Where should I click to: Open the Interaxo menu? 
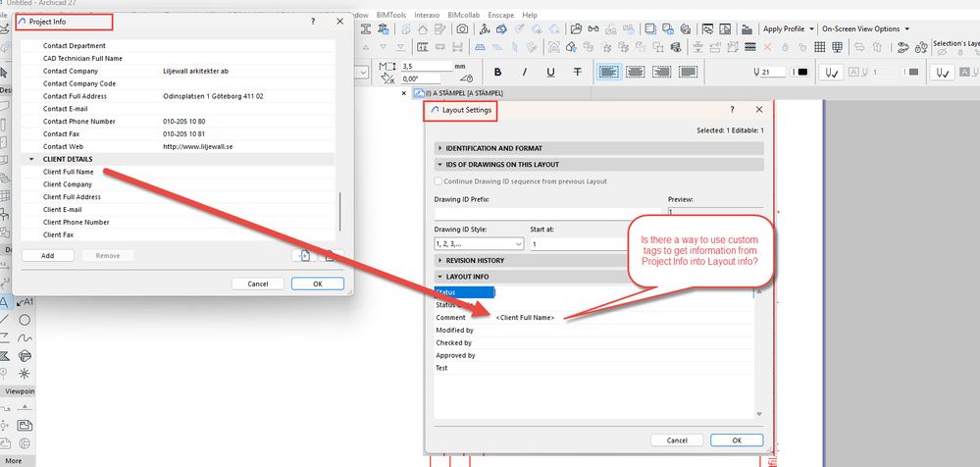coord(427,15)
